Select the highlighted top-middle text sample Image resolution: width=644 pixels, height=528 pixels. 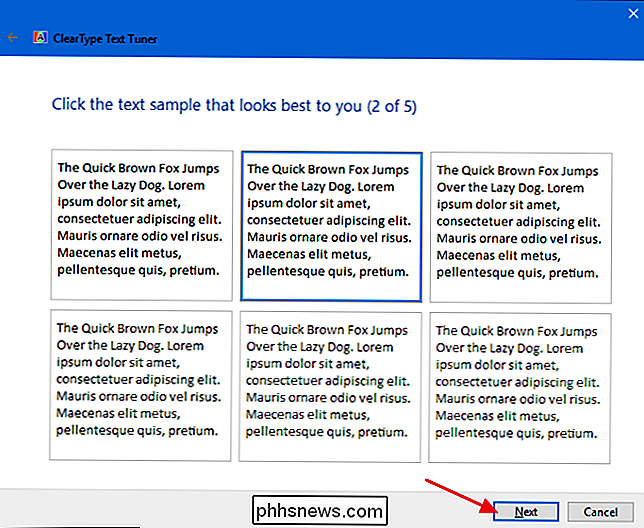pyautogui.click(x=331, y=226)
